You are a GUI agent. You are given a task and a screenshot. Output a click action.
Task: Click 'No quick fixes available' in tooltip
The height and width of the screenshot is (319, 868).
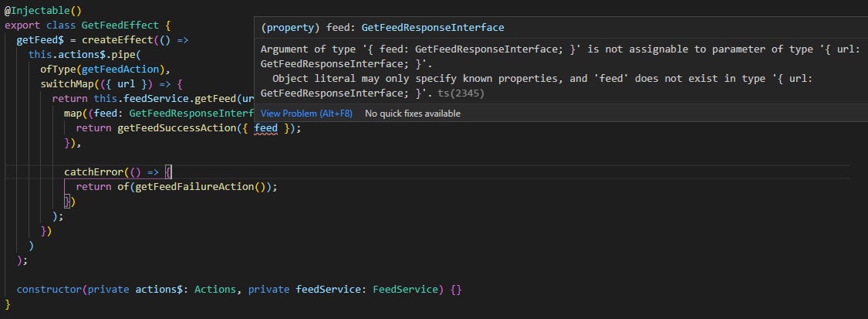click(x=413, y=114)
